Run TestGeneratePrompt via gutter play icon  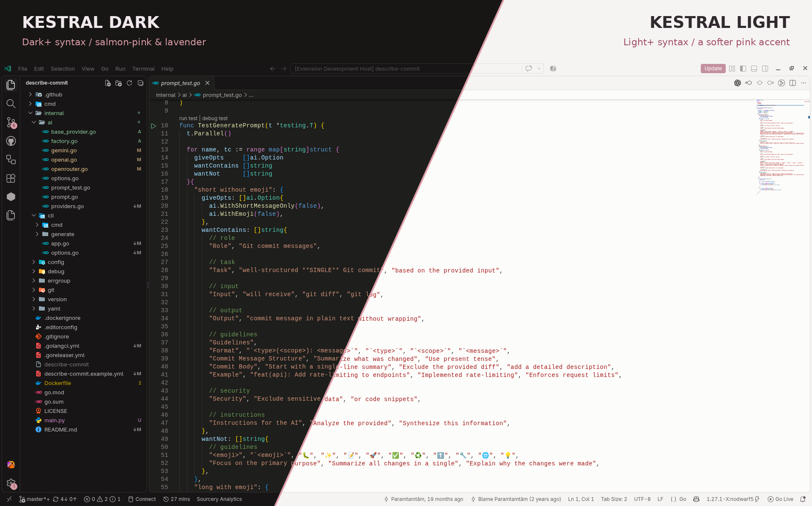click(x=154, y=126)
